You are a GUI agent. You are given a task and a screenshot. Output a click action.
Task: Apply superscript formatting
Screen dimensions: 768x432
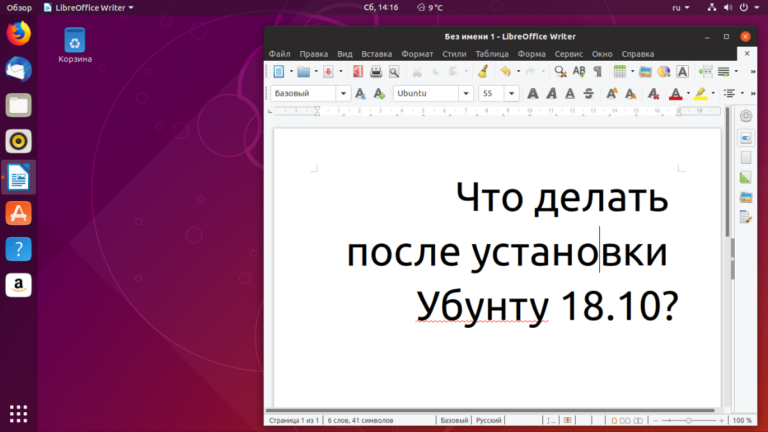[x=612, y=93]
